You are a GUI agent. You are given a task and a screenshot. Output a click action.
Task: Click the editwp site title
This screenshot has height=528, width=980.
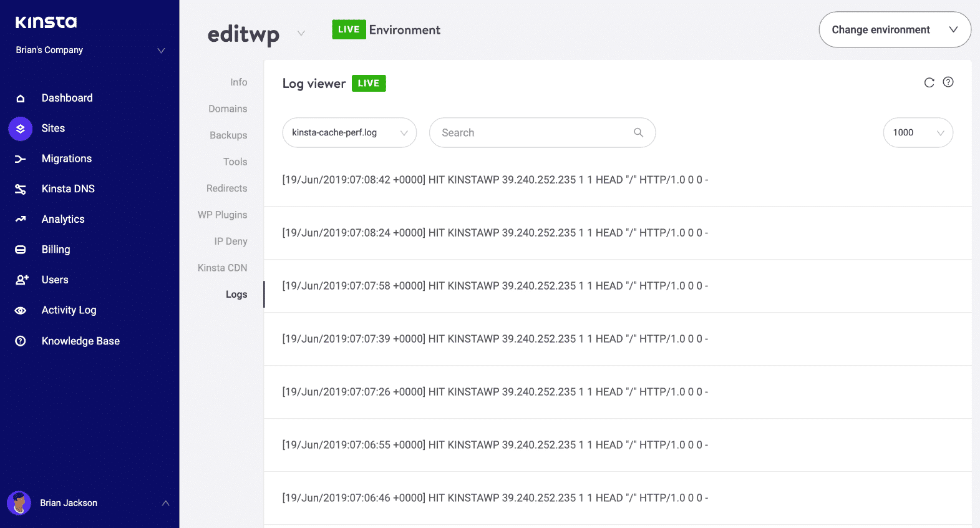[x=243, y=34]
